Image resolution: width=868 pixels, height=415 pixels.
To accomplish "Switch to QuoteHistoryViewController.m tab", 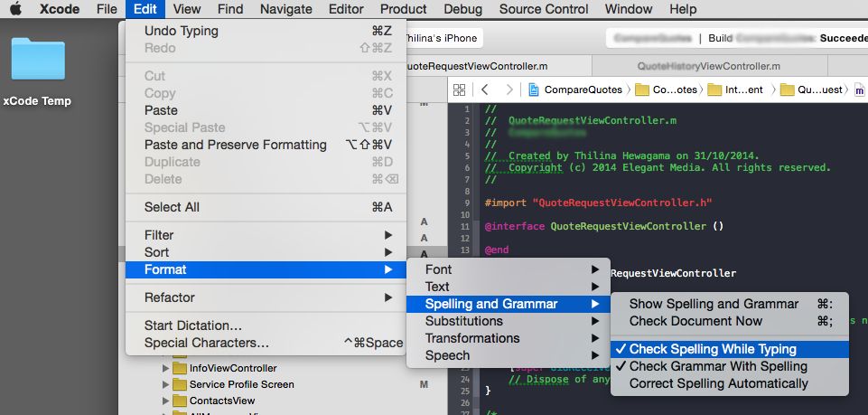I will point(709,66).
